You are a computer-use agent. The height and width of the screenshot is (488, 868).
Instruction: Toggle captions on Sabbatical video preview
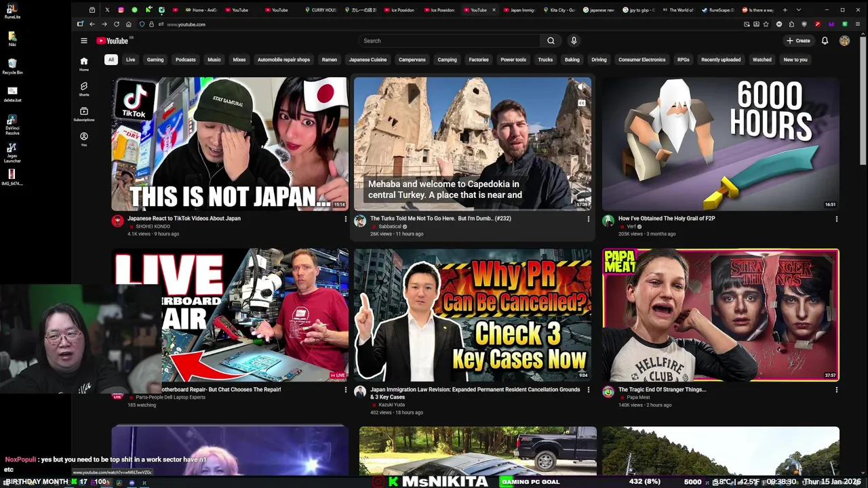[x=581, y=103]
